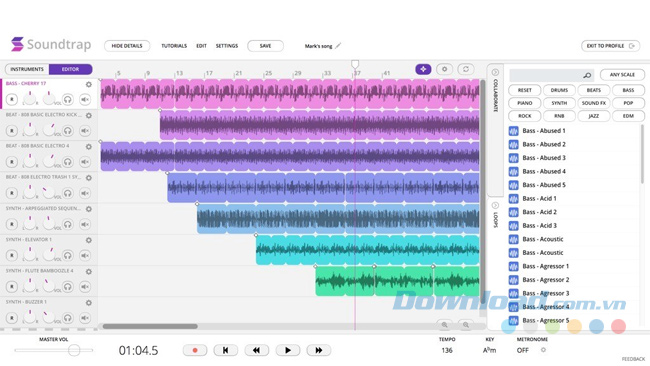The image size is (650, 366).
Task: Open settings gear for Beat - 808 Basic Electro Kick track
Action: (89, 115)
